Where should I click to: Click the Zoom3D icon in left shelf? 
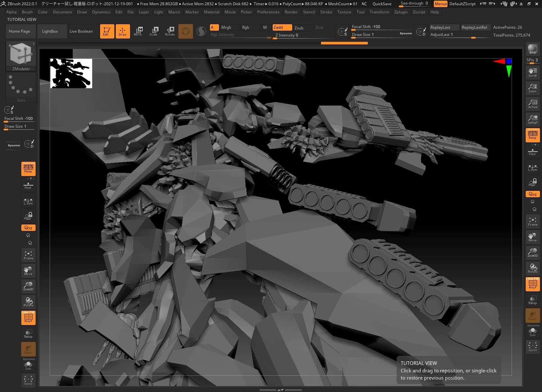pyautogui.click(x=28, y=286)
